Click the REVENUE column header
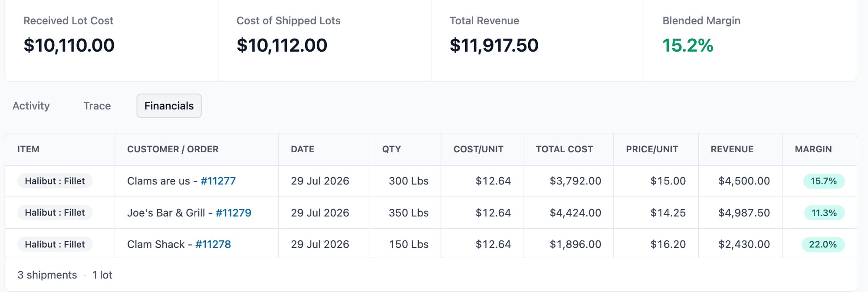Viewport: 868px width, 292px height. point(732,149)
